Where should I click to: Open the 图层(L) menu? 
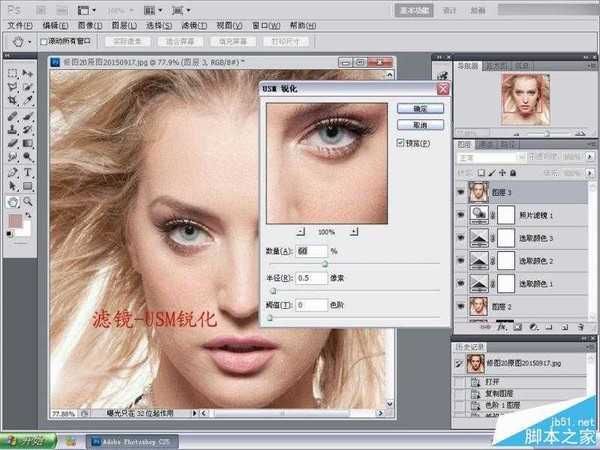point(124,26)
